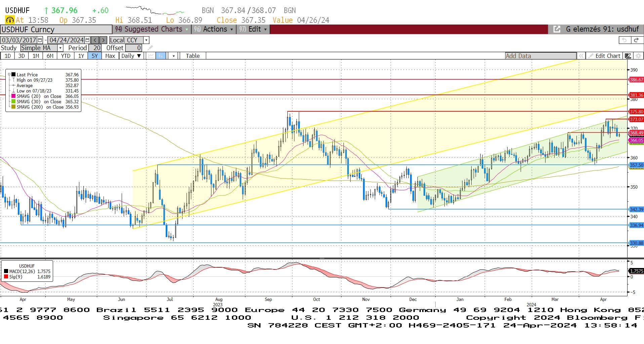Click the 342.39 blue price level label
Viewport: 644px width, 344px height.
(x=636, y=209)
